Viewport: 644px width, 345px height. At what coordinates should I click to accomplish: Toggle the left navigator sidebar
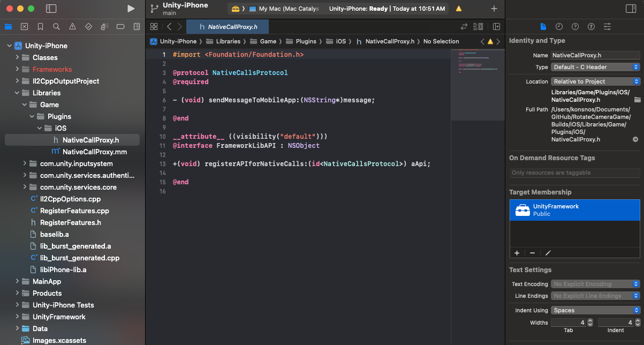click(x=51, y=9)
